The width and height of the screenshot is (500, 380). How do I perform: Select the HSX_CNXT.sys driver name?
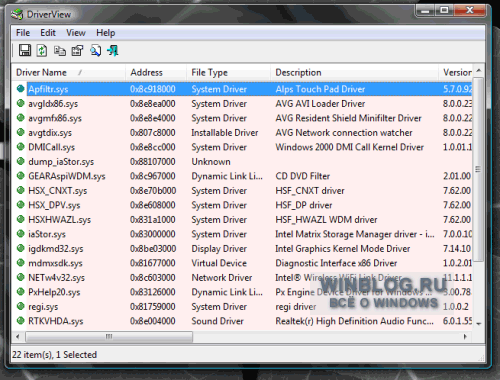(x=58, y=191)
